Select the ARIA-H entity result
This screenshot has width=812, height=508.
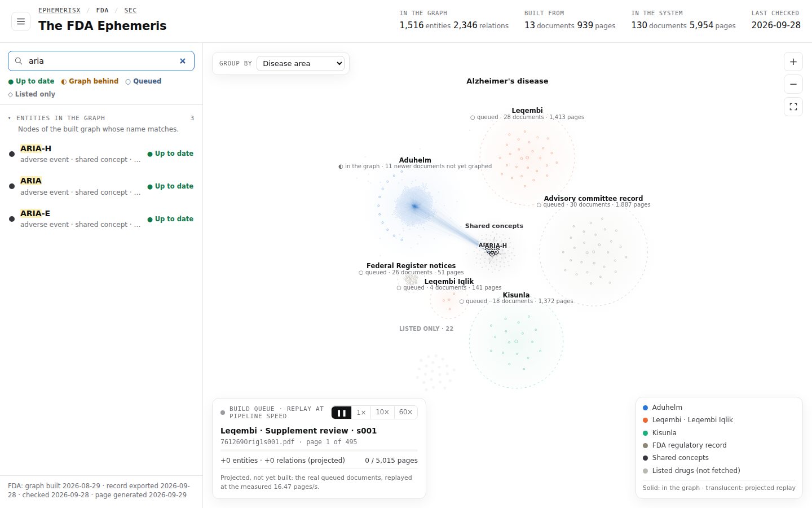(101, 154)
